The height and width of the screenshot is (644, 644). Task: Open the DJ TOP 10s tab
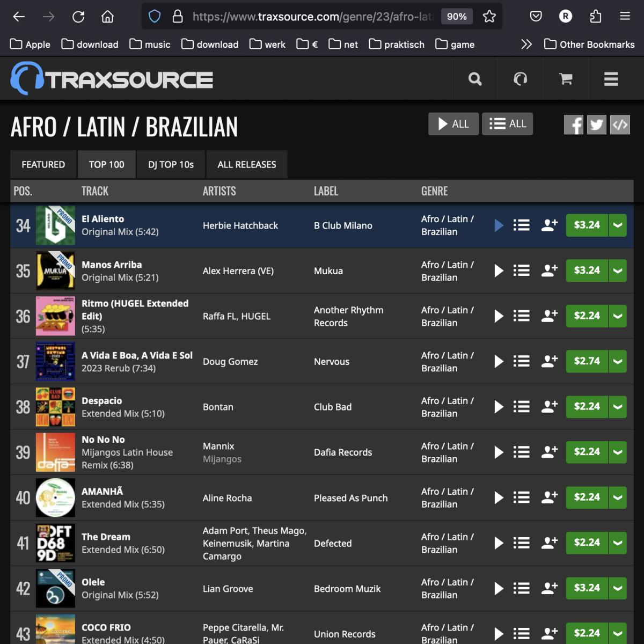click(171, 164)
